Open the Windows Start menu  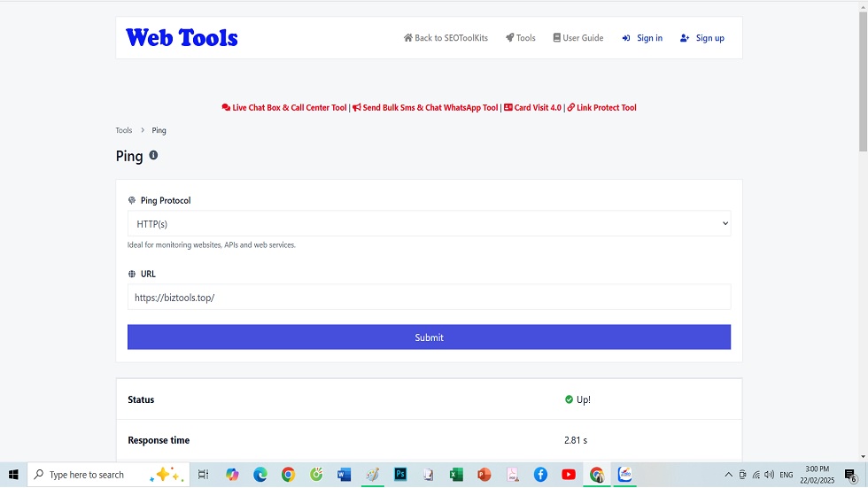coord(13,475)
